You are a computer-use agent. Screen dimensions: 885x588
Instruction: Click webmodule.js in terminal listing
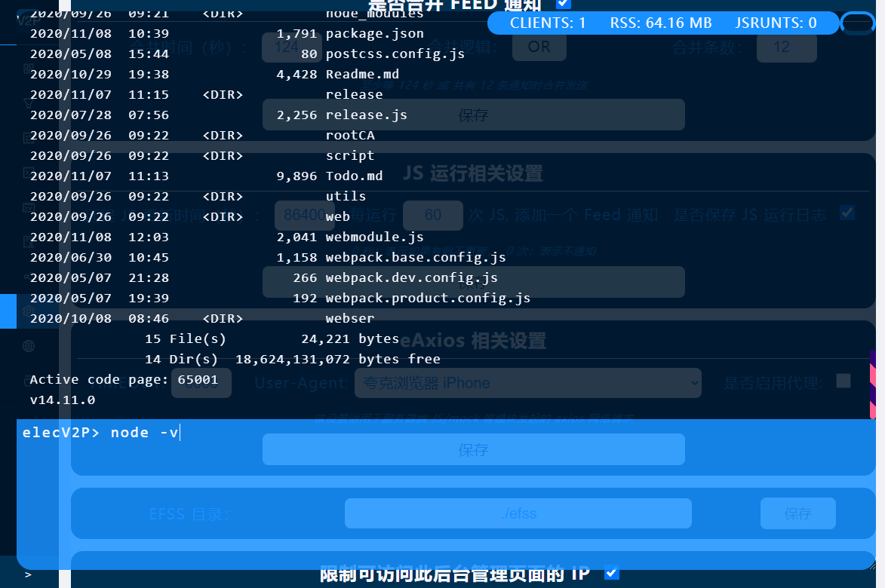(375, 237)
